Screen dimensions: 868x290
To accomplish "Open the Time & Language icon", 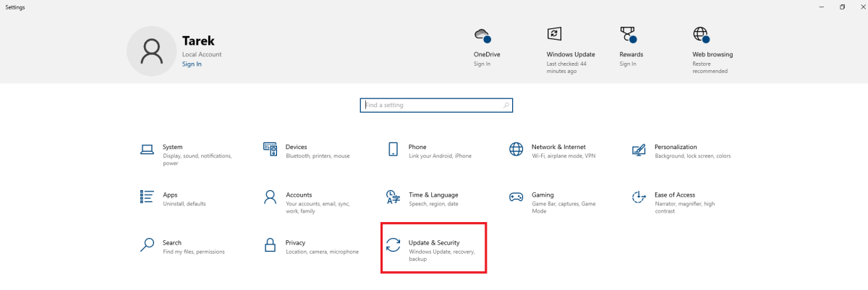I will (393, 197).
